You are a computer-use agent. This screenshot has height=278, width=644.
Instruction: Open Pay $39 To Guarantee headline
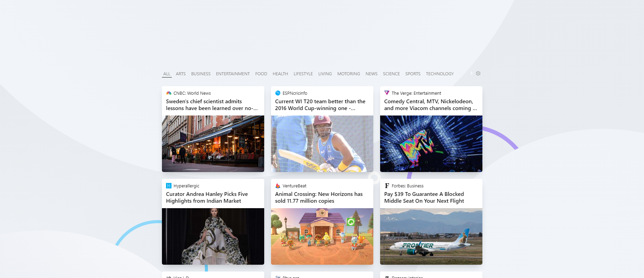coord(424,198)
